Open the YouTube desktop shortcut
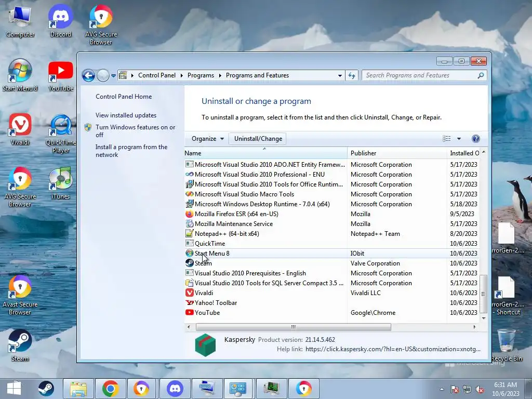Viewport: 532px width, 399px height. (60, 76)
